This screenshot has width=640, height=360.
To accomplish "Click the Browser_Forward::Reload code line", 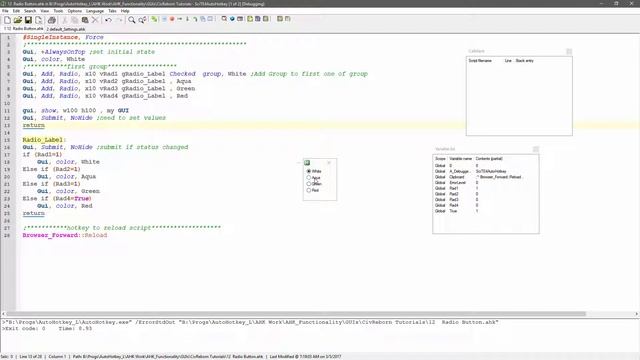I will click(65, 236).
